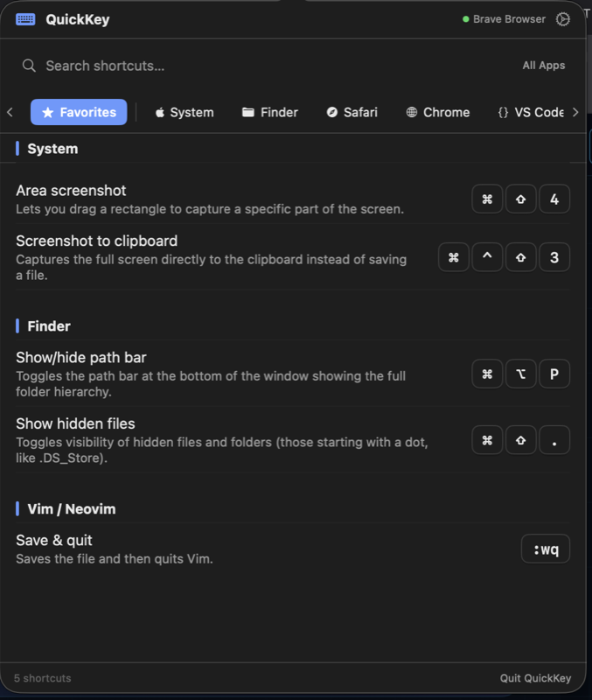
Task: Click 'Saves the file and then quits Vim' description
Action: (115, 559)
